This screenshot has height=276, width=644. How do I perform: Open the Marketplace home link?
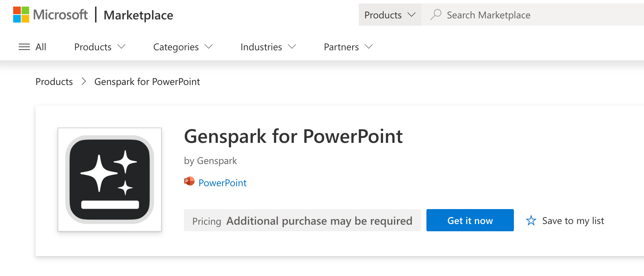pyautogui.click(x=138, y=15)
